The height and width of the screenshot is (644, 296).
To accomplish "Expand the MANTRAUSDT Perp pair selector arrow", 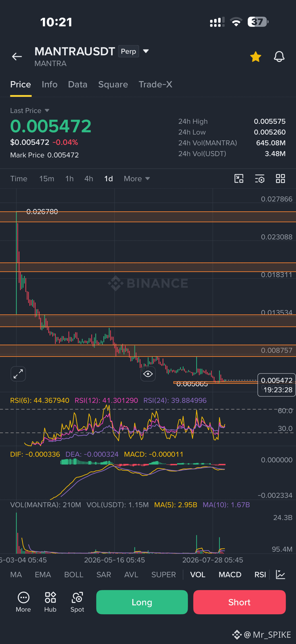I will pyautogui.click(x=146, y=51).
